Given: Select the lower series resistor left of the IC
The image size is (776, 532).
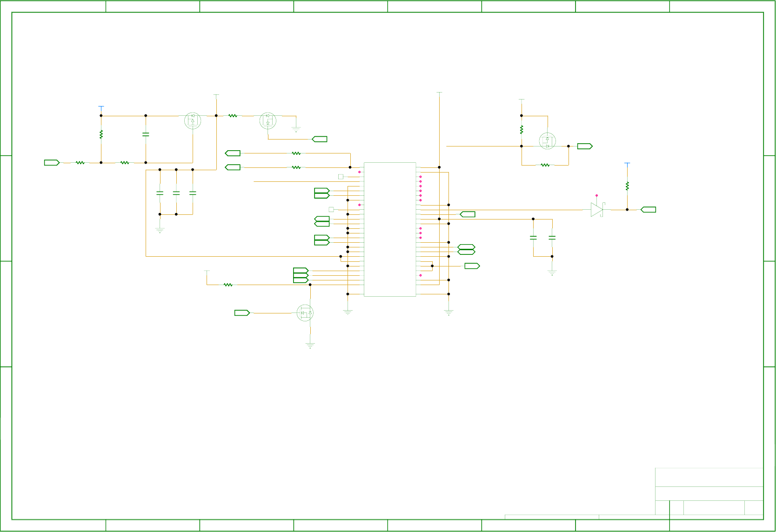Looking at the screenshot, I should (296, 167).
